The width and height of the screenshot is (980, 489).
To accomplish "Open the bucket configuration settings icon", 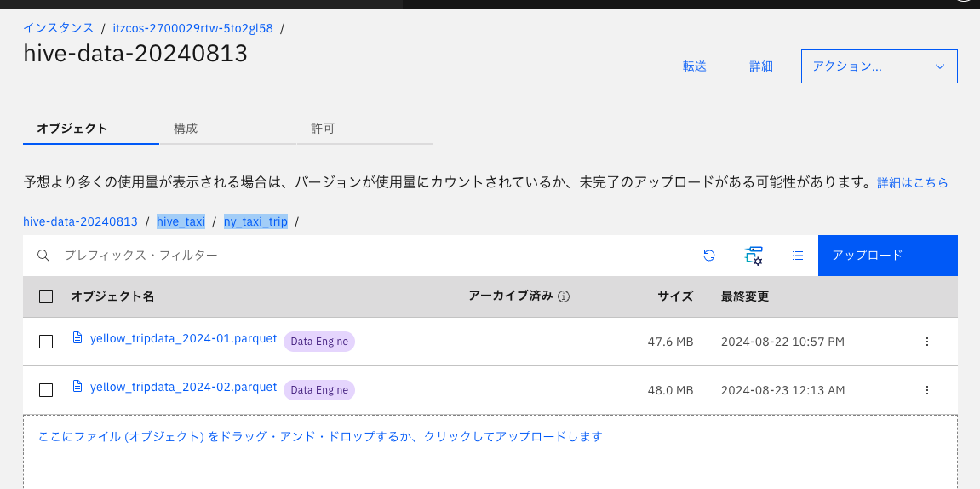I will (754, 255).
